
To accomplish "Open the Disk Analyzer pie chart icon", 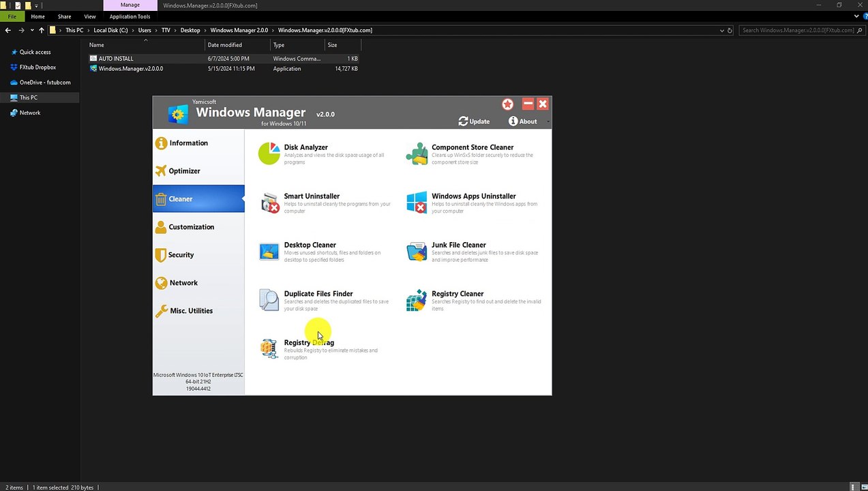I will click(x=269, y=153).
